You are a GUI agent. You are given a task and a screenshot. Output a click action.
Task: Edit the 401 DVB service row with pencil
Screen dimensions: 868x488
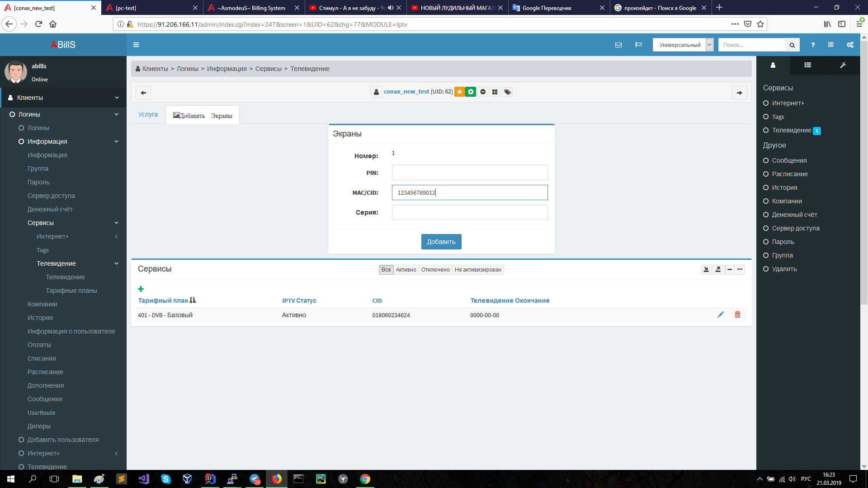click(721, 314)
